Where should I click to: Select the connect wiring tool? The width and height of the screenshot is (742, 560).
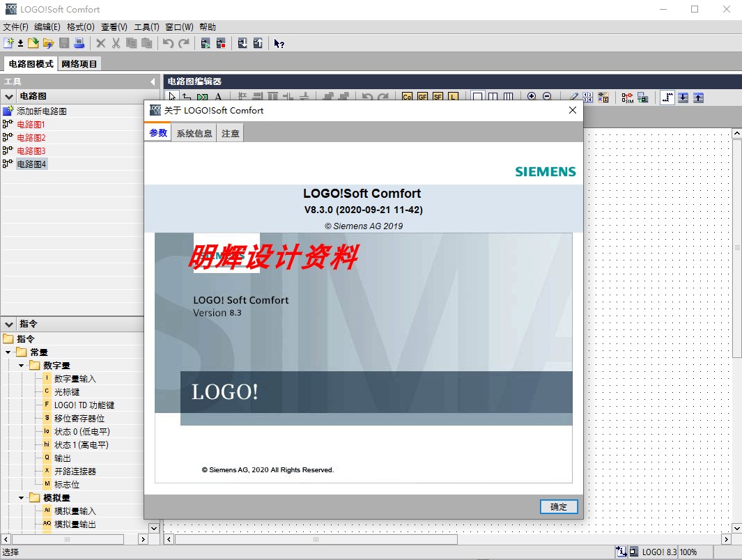[187, 97]
